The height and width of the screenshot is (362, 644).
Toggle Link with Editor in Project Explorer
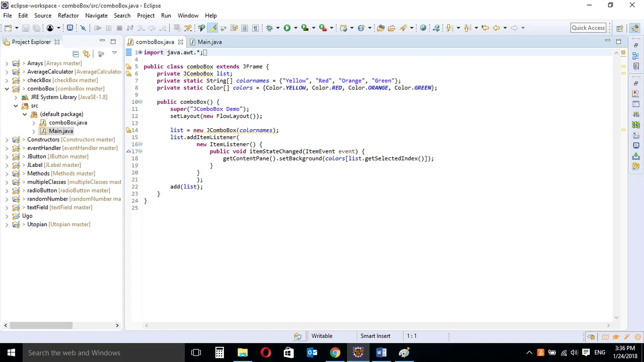[x=86, y=54]
